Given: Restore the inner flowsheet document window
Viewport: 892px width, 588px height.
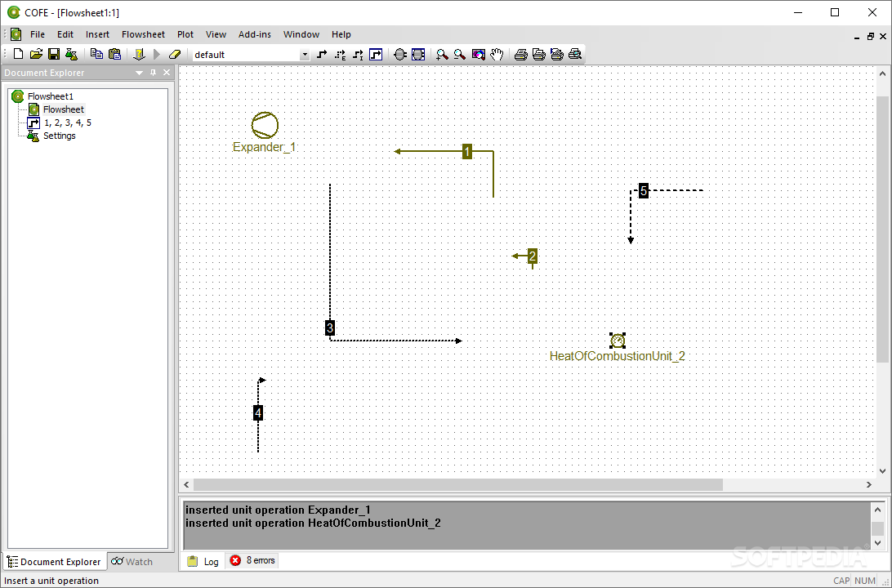Looking at the screenshot, I should pos(871,36).
